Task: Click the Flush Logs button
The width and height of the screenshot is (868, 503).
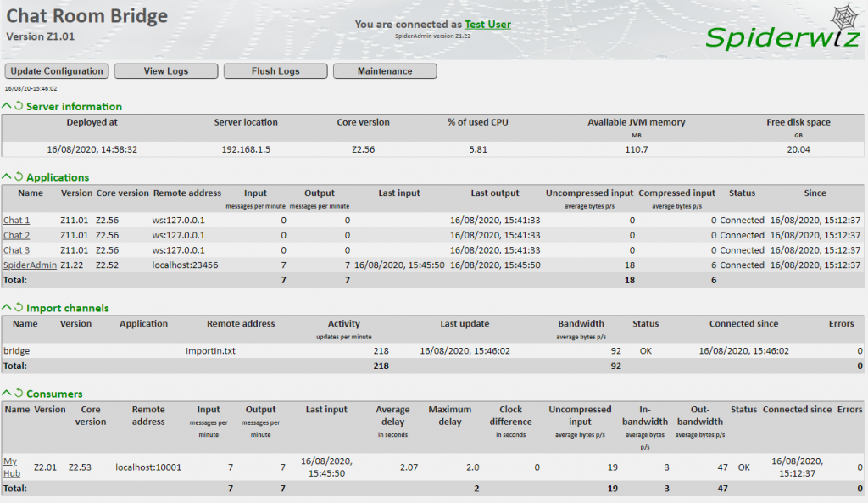Action: point(275,71)
